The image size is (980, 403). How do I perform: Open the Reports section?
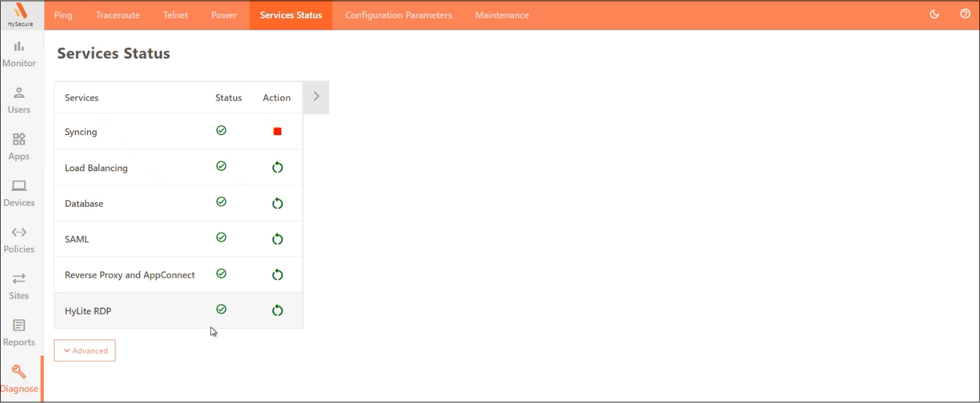19,333
